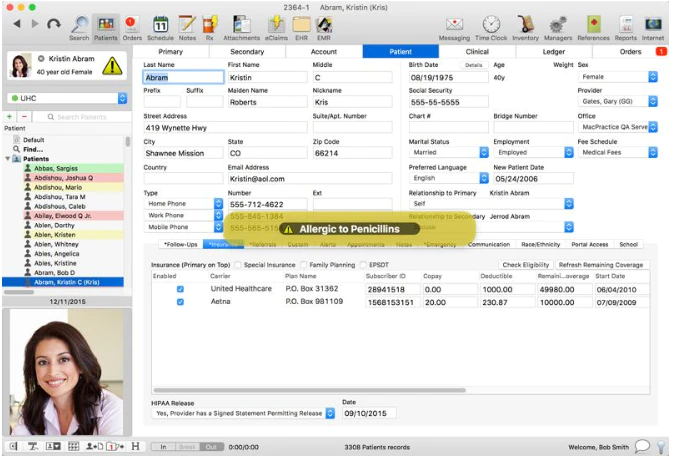Screen dimensions: 673x458
Task: Open the Marital Status dropdown
Action: [x=449, y=152]
